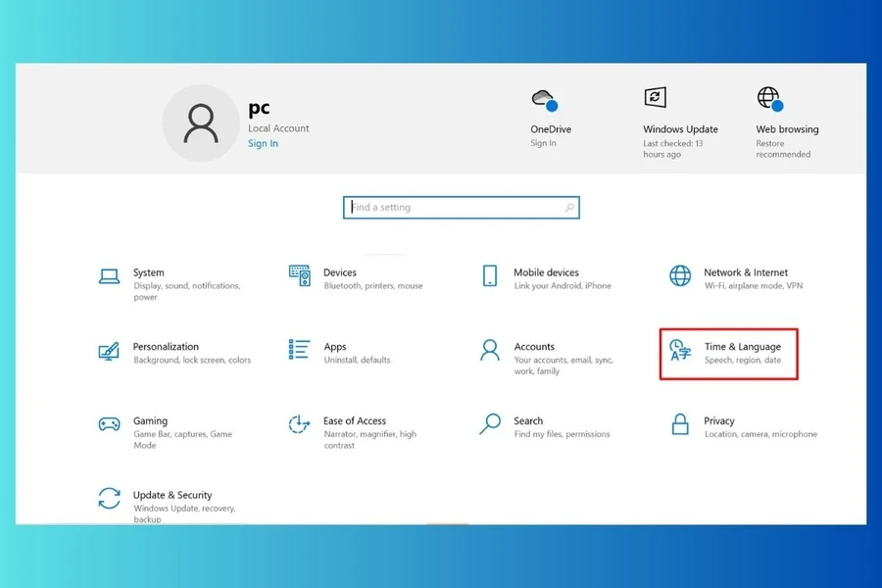The width and height of the screenshot is (882, 588).
Task: Click the Mobile devices phone icon
Action: pyautogui.click(x=490, y=275)
